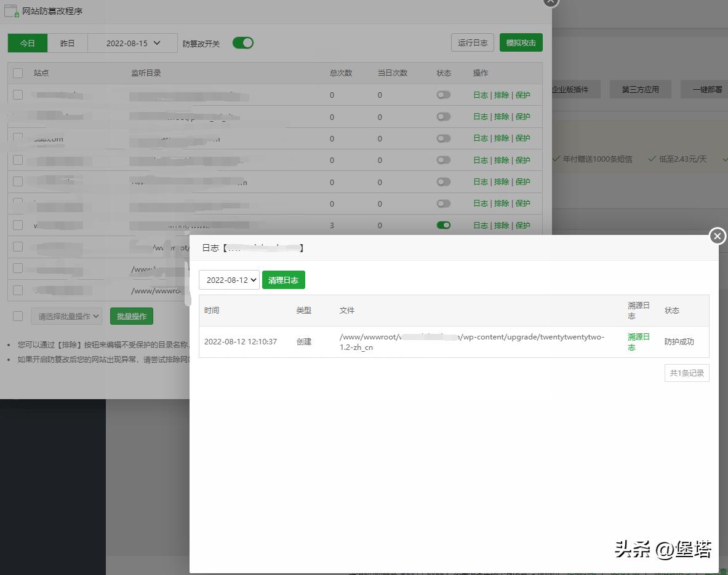Check the select-all checkbox in table header

[x=17, y=73]
